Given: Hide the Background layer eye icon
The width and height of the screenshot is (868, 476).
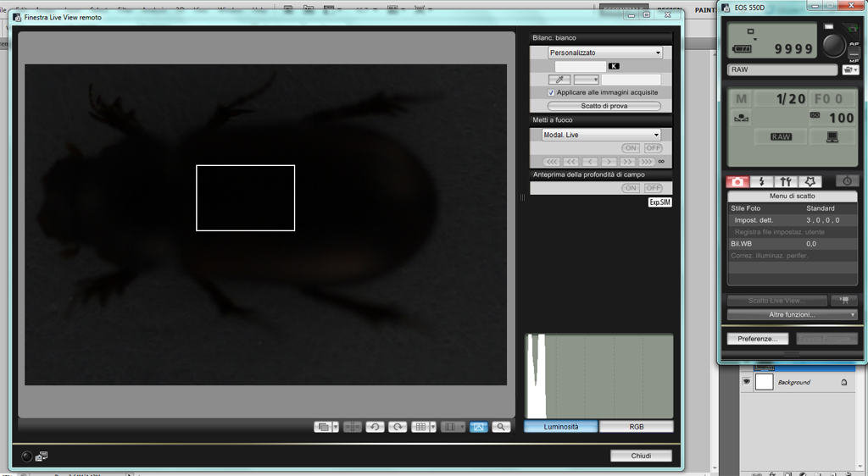Looking at the screenshot, I should coord(747,382).
